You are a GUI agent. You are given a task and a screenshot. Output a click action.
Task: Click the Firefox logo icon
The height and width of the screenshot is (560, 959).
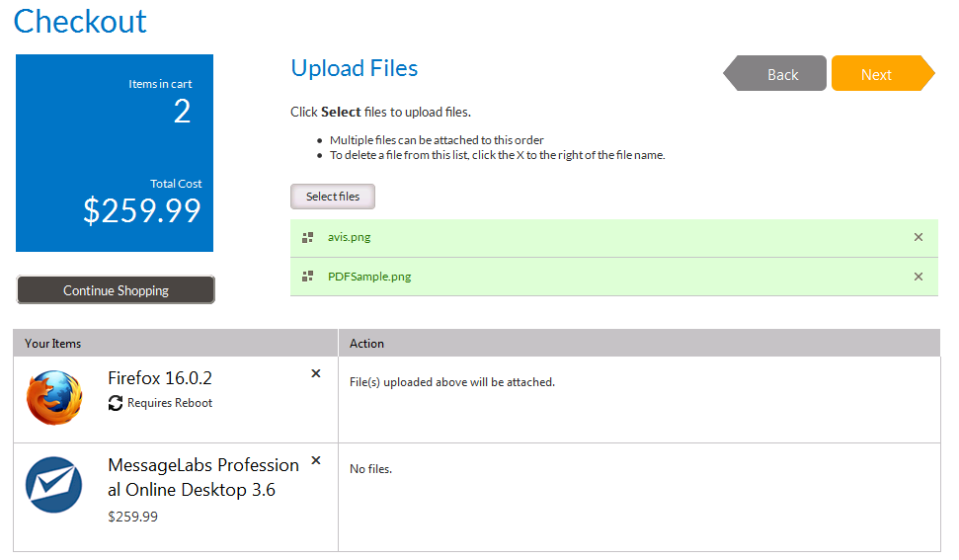(x=53, y=398)
